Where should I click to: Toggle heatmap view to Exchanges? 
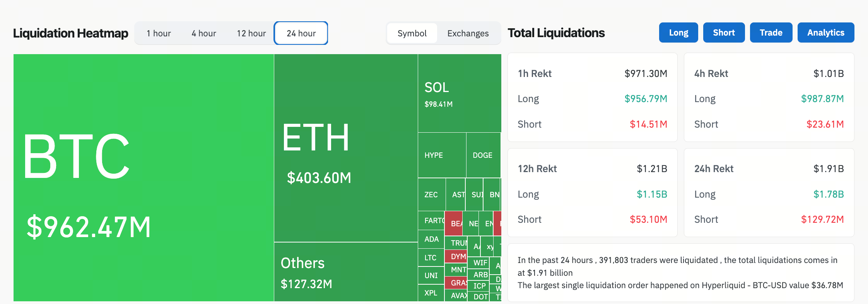tap(468, 33)
